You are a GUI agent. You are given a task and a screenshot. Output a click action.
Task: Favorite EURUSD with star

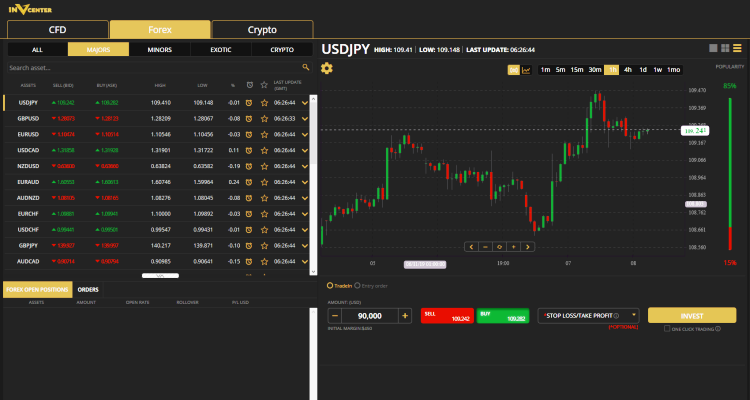pyautogui.click(x=264, y=134)
